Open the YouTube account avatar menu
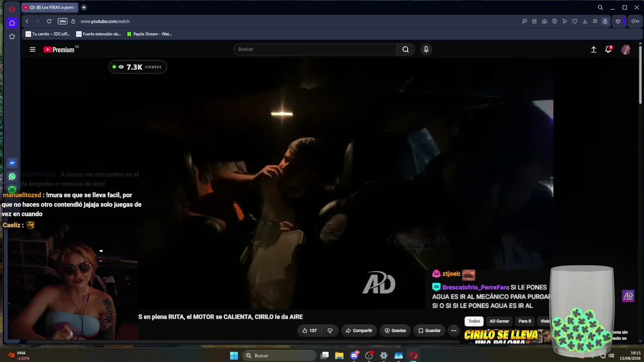The height and width of the screenshot is (362, 644). click(626, 49)
